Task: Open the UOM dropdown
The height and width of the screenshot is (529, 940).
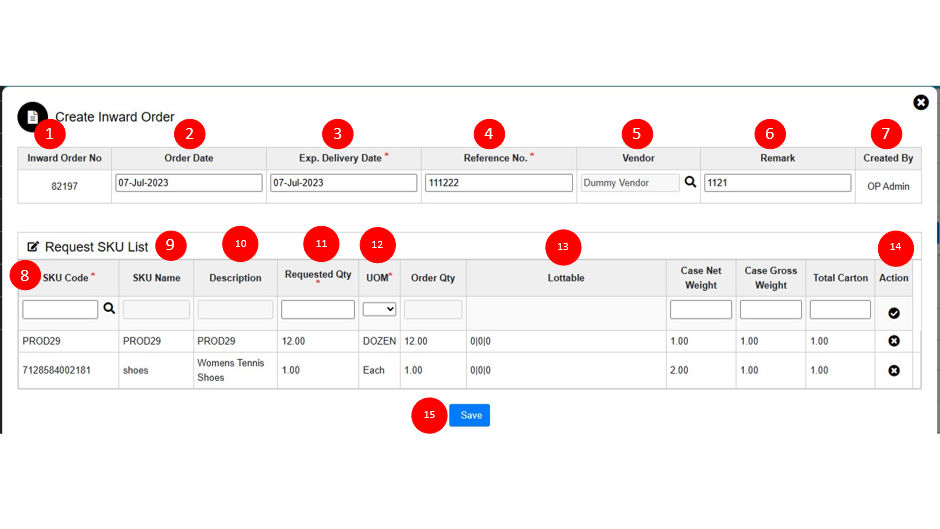Action: 379,310
